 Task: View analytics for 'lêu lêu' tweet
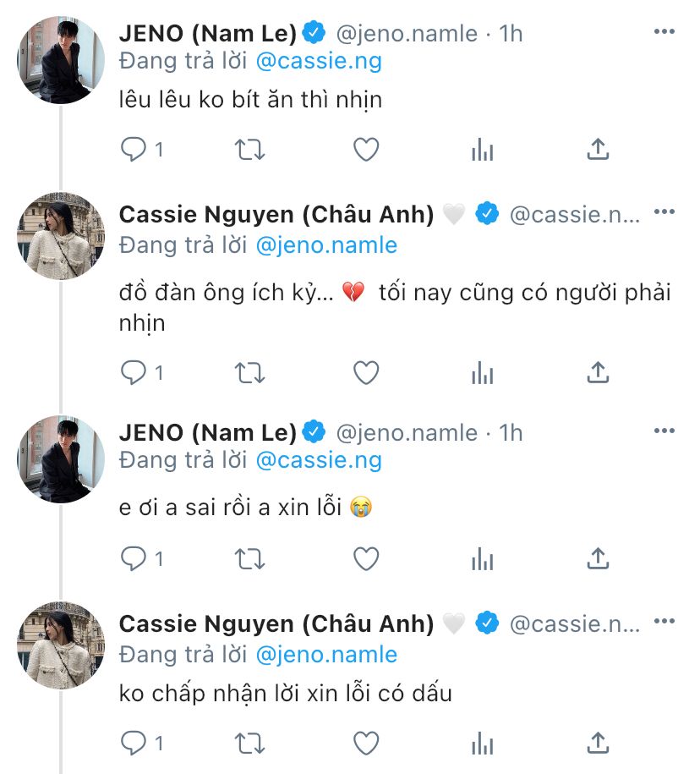tap(482, 151)
